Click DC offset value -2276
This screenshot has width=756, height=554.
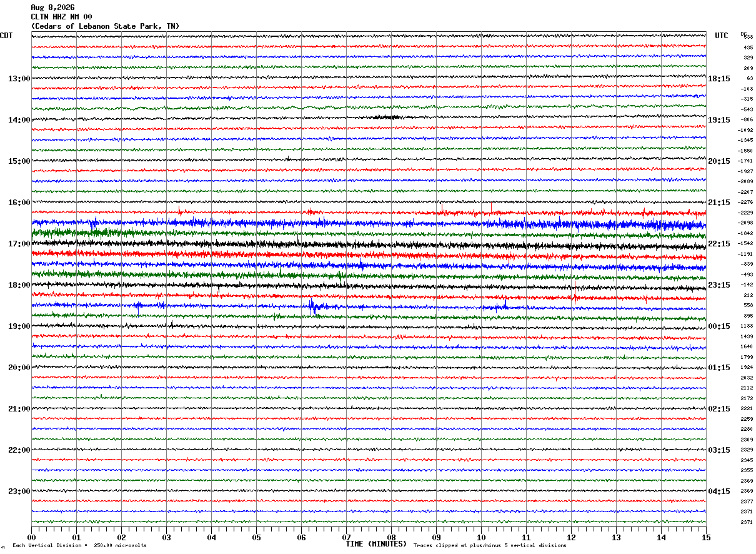(x=745, y=202)
